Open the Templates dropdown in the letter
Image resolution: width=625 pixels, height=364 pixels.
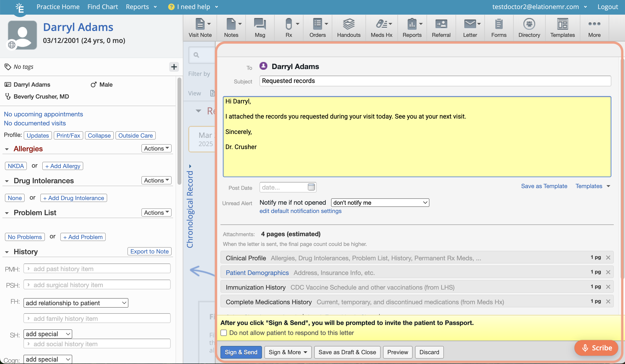pyautogui.click(x=593, y=186)
